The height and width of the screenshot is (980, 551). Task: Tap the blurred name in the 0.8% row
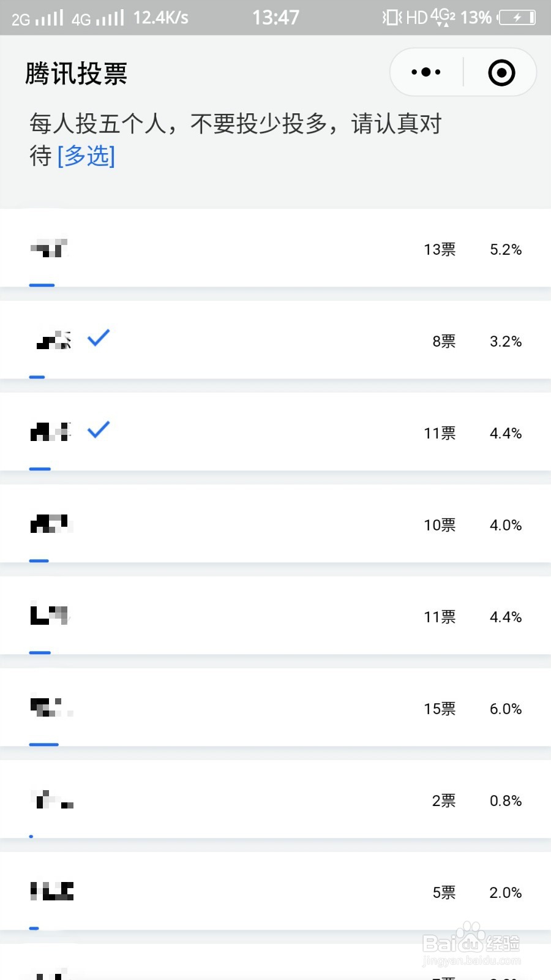(53, 800)
